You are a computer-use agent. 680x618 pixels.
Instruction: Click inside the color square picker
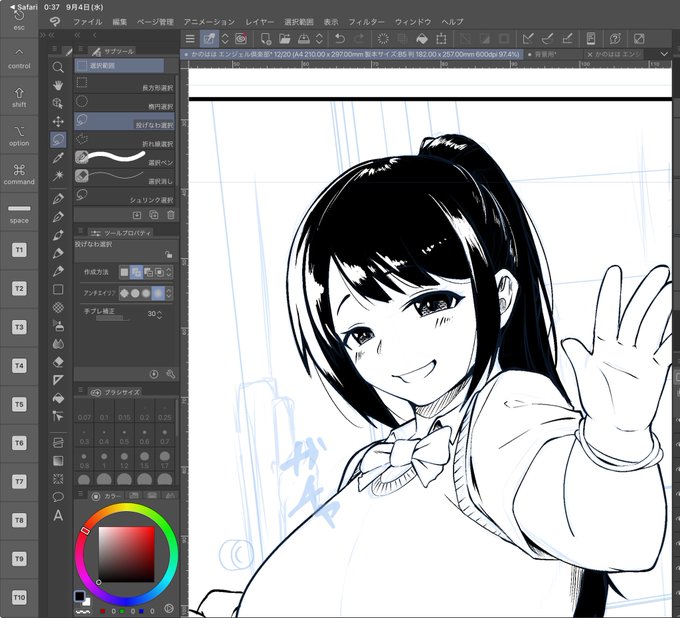pos(127,554)
